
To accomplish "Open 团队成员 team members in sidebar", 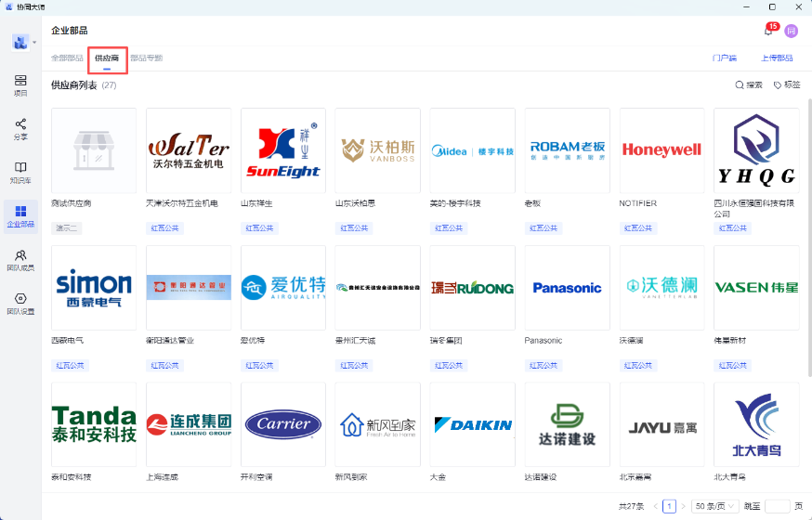I will [20, 259].
